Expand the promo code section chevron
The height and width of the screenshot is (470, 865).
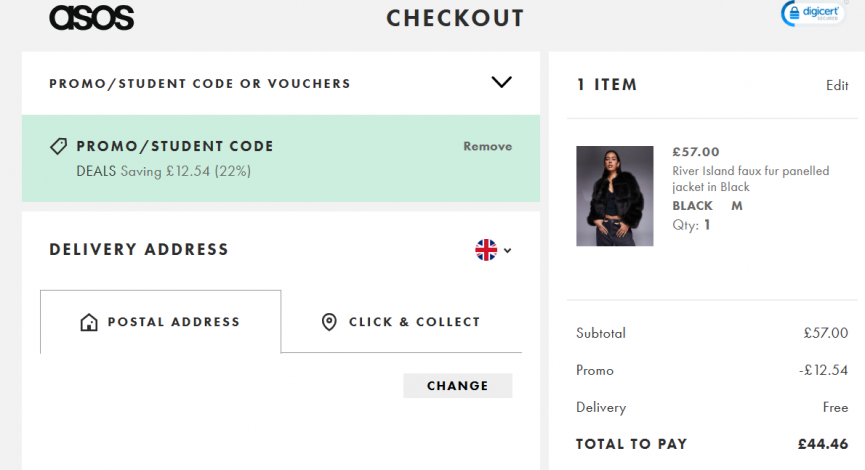coord(502,82)
